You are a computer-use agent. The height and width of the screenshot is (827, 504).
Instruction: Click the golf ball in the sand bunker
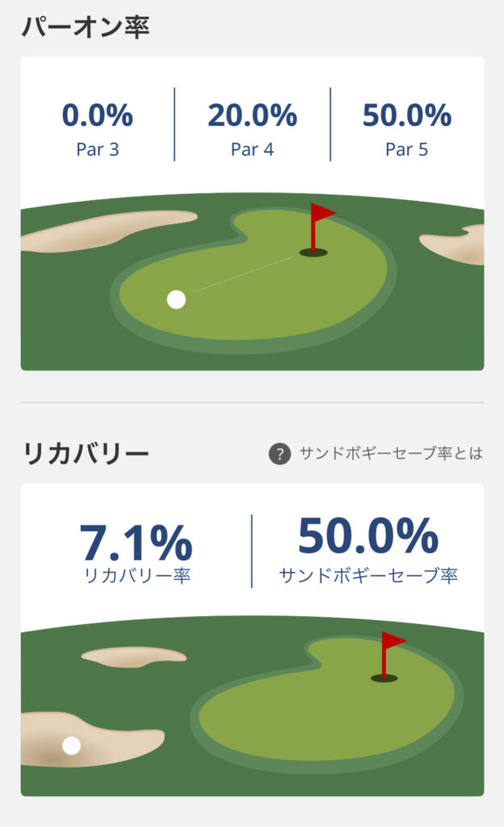click(72, 745)
